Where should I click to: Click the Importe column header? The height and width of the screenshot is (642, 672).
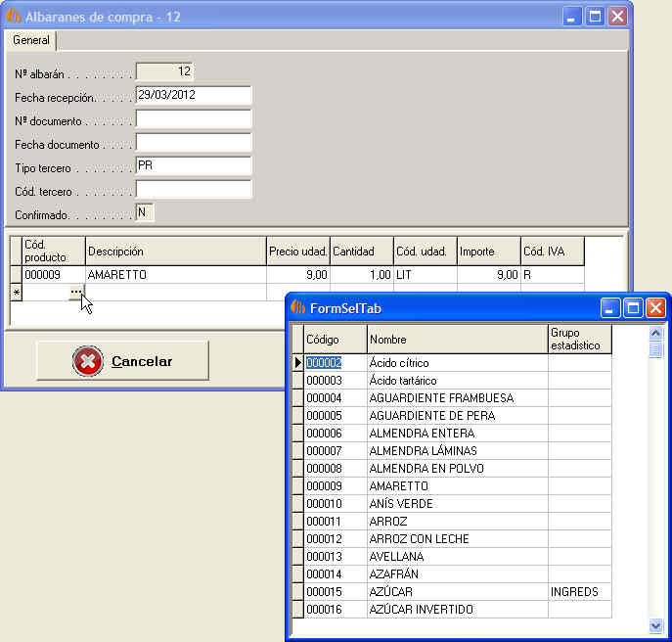[489, 251]
